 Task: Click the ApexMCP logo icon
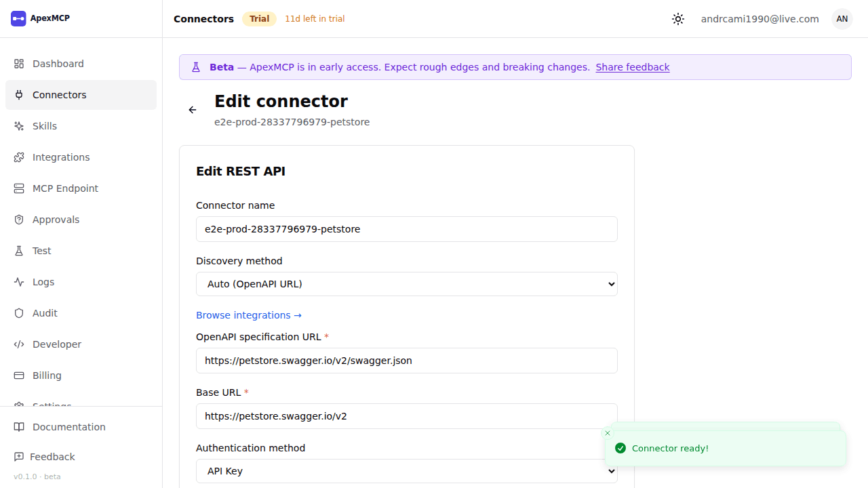coord(18,18)
